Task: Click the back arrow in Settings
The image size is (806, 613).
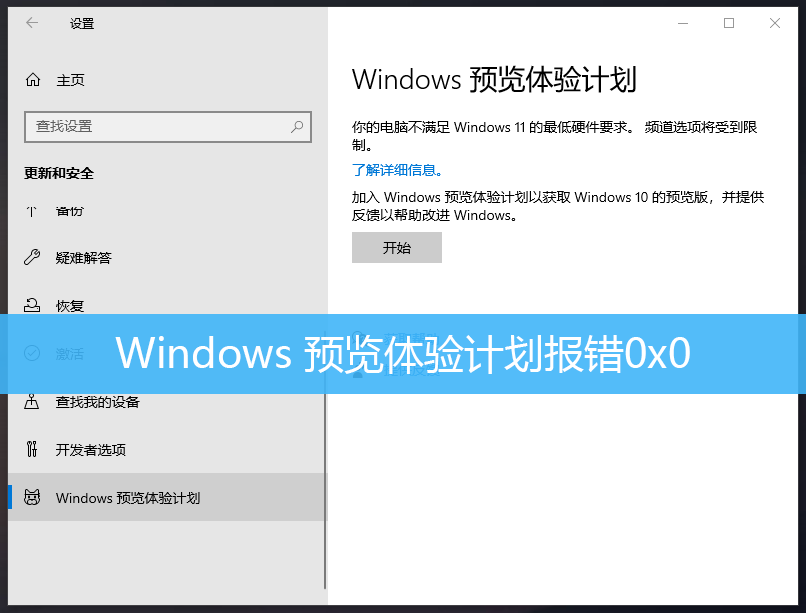Action: click(x=32, y=23)
